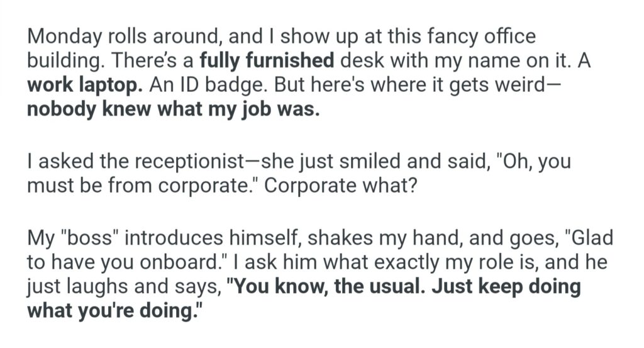The image size is (644, 348).
Task: Click the phrase "she just smiled and said"
Action: coord(368,162)
